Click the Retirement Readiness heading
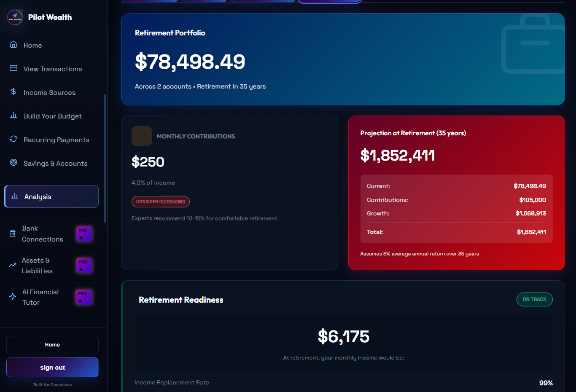The height and width of the screenshot is (392, 576). (181, 300)
